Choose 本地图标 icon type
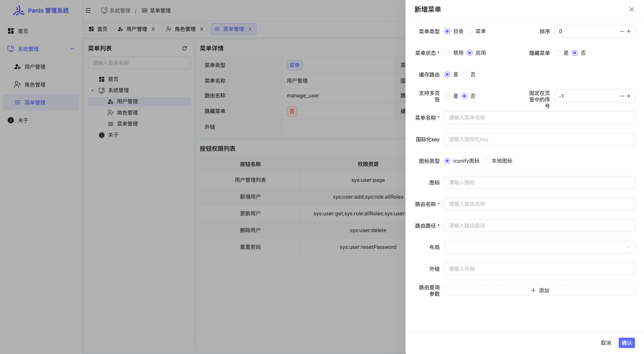Screen dimensions: 644x354 pyautogui.click(x=485, y=161)
